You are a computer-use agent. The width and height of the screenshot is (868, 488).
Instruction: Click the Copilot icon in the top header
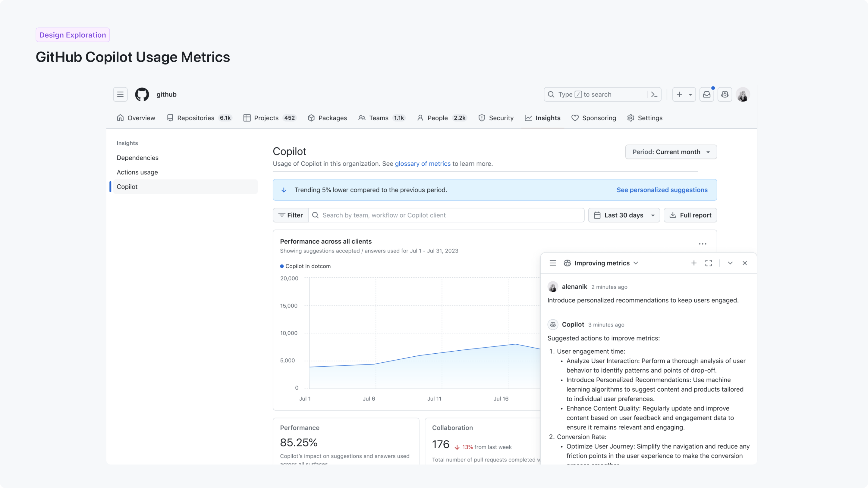point(725,94)
